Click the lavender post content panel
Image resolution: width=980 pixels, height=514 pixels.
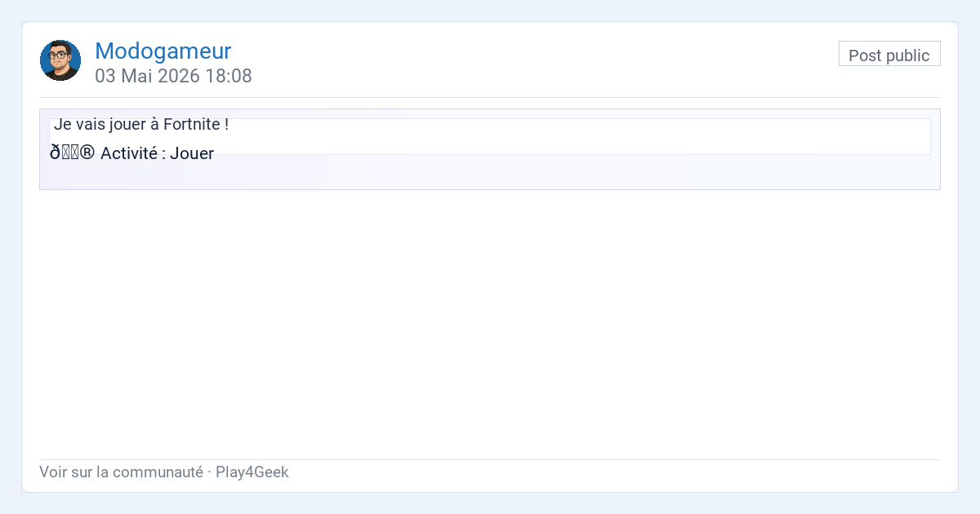(x=490, y=175)
